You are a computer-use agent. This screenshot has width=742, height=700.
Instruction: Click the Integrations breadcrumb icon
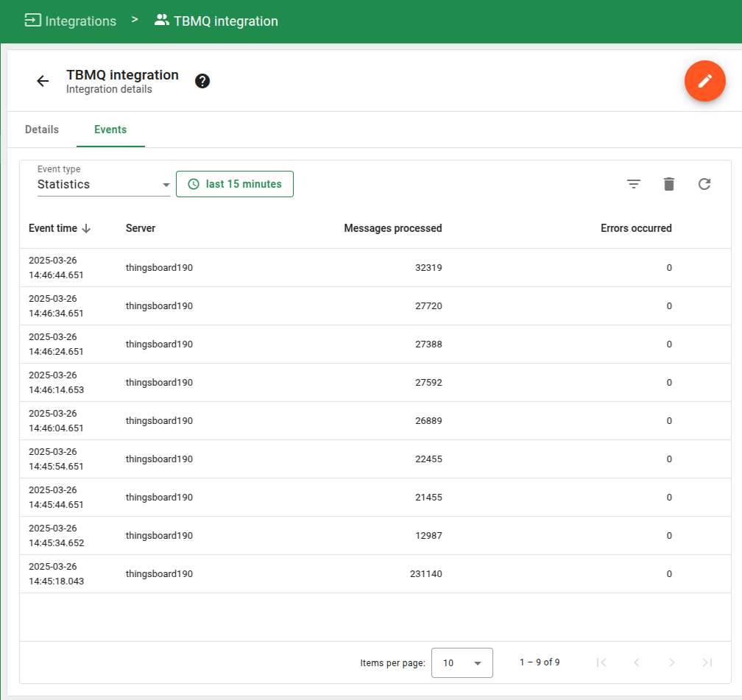pos(32,21)
